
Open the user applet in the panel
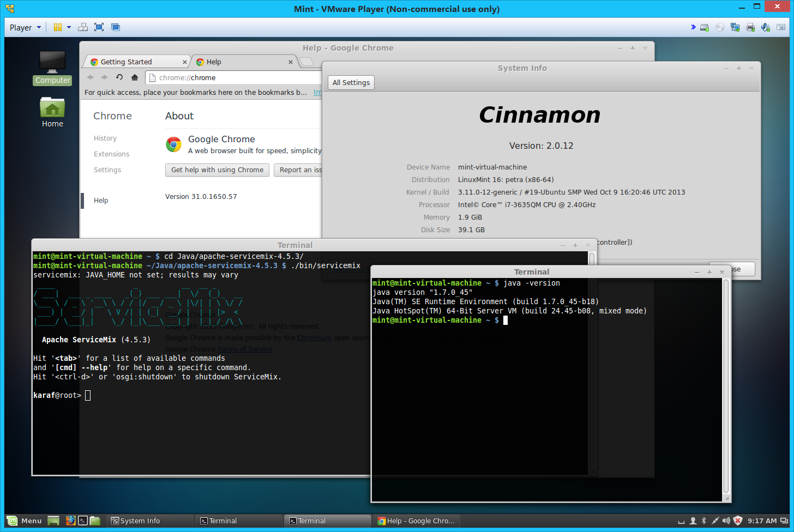pos(693,521)
